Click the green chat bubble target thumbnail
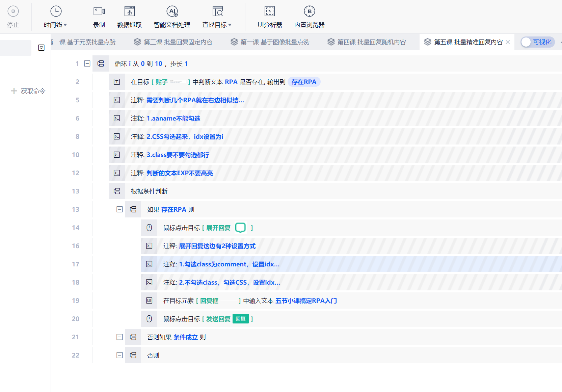 [x=240, y=228]
